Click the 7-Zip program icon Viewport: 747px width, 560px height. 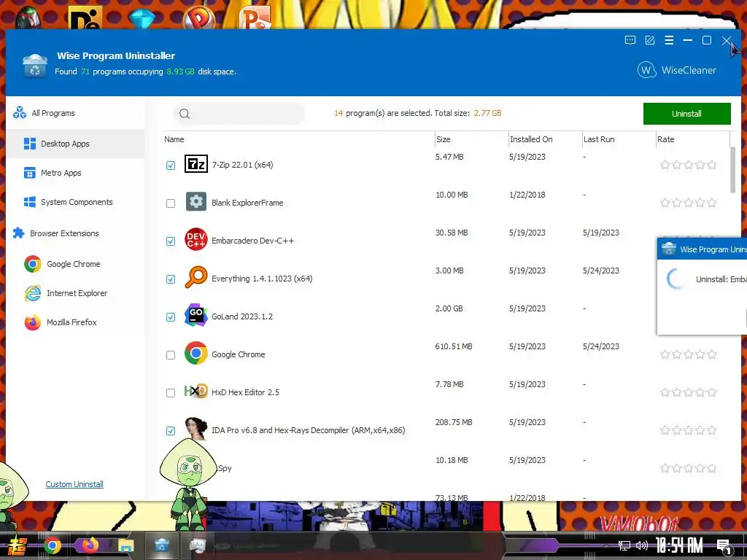click(196, 164)
